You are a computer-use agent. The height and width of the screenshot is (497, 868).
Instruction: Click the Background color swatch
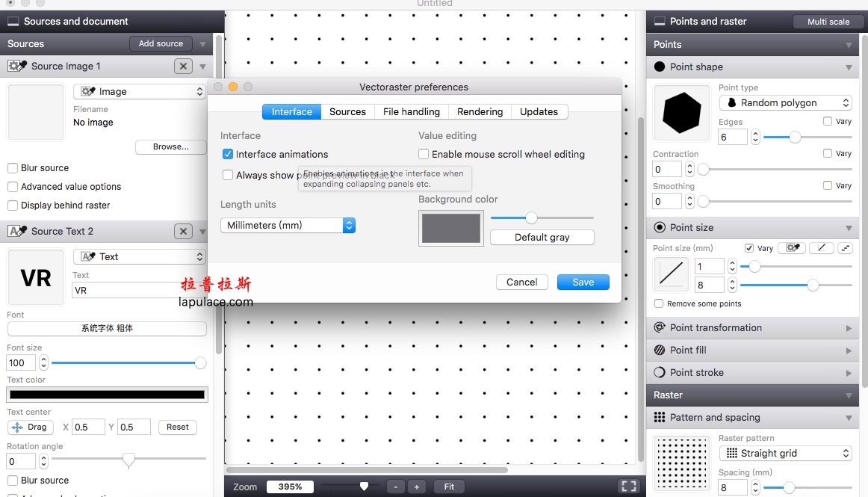(x=450, y=228)
